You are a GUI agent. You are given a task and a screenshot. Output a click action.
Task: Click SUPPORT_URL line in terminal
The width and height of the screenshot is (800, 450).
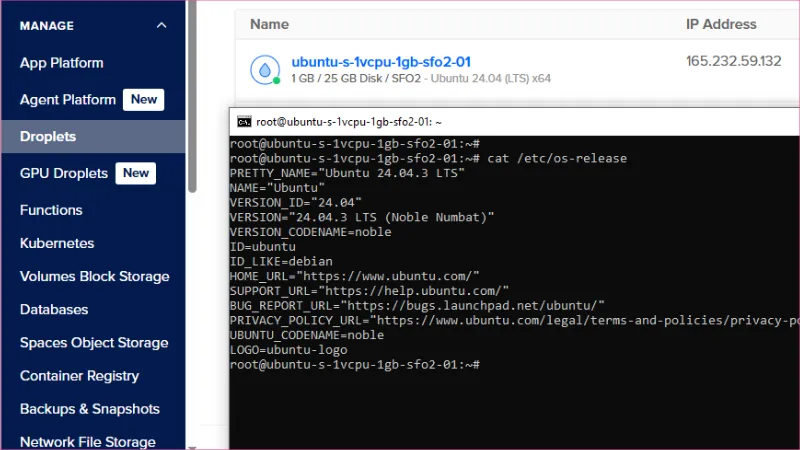[x=369, y=291]
